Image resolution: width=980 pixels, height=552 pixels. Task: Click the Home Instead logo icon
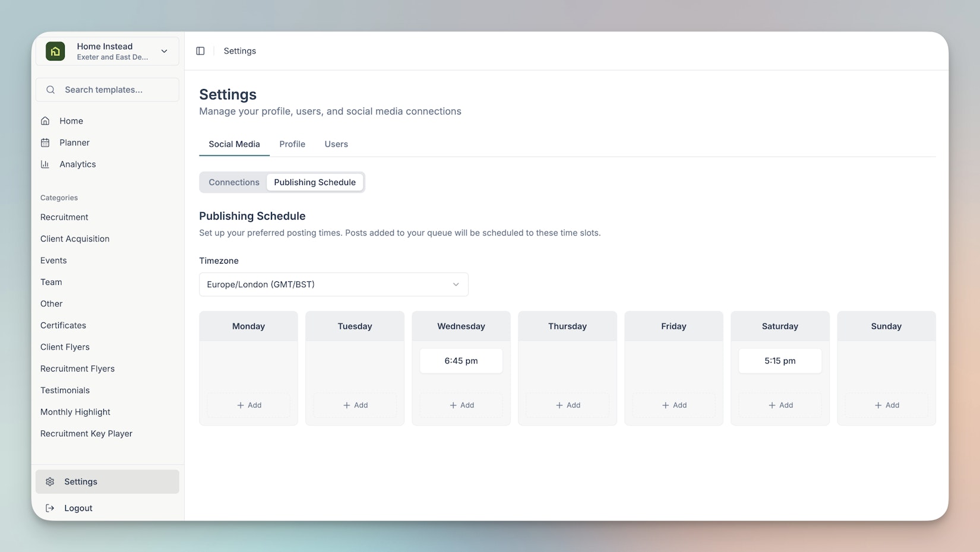click(55, 51)
